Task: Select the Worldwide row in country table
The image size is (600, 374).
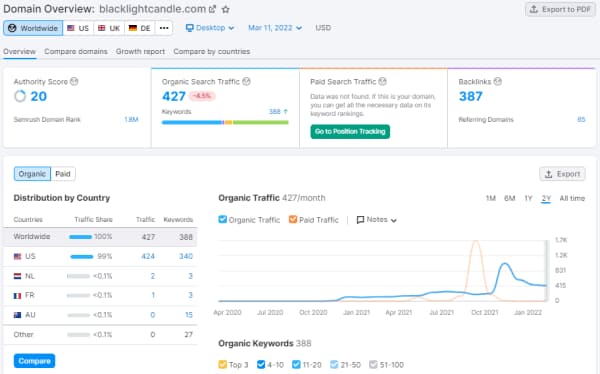Action: click(100, 237)
